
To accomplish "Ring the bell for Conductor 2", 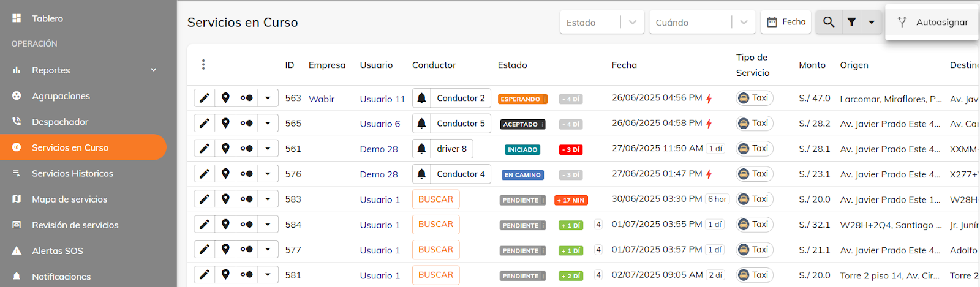I will pyautogui.click(x=421, y=98).
